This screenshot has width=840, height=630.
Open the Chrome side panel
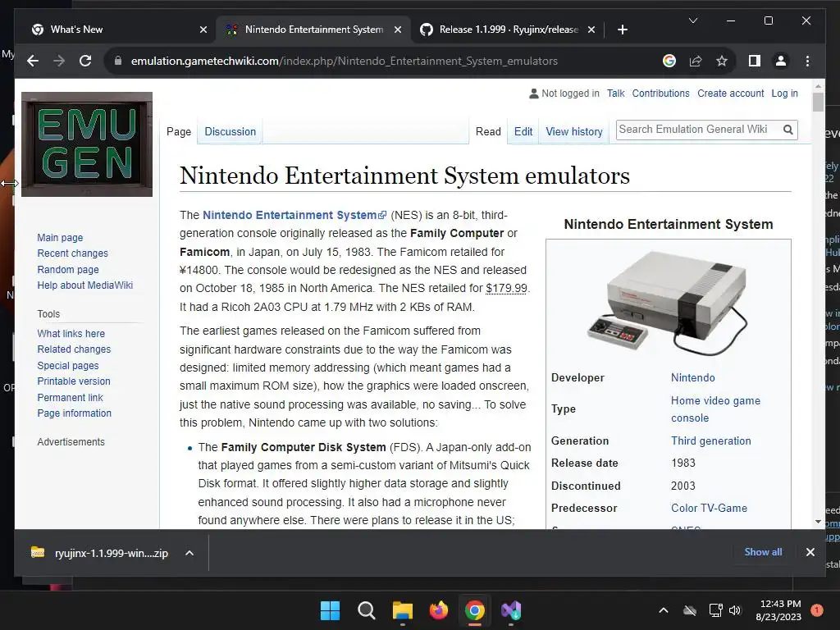click(x=755, y=61)
